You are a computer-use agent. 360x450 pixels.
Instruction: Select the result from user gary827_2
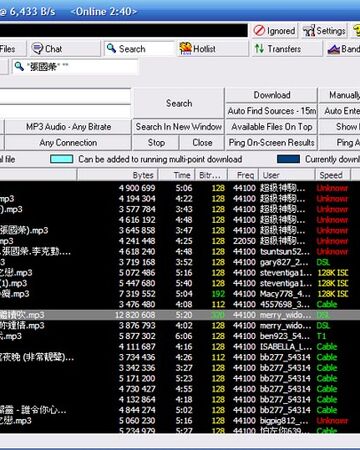click(x=180, y=262)
